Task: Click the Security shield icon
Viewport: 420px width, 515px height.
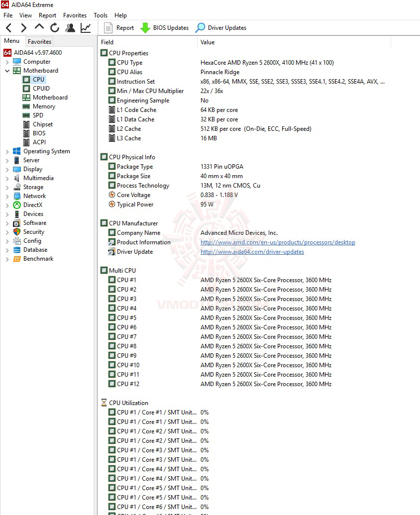Action: point(17,232)
